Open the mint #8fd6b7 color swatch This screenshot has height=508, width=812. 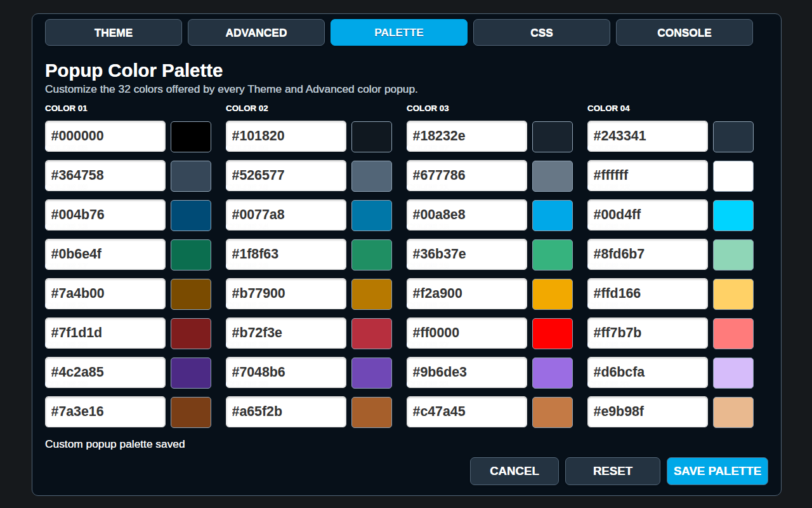tap(733, 255)
